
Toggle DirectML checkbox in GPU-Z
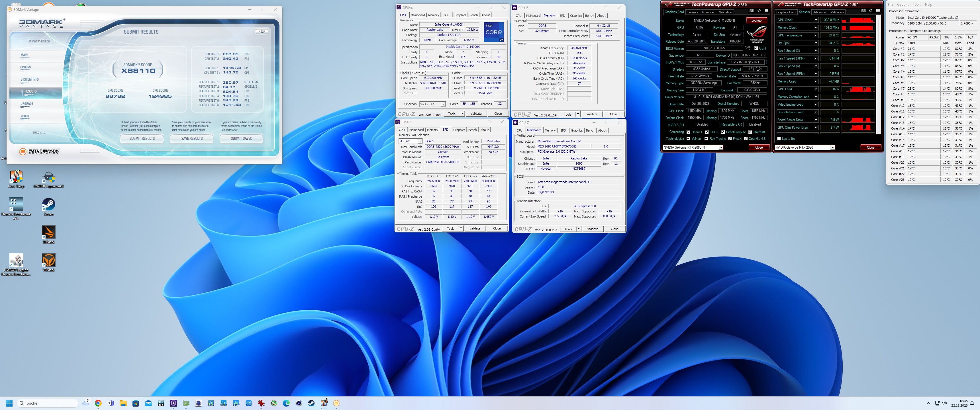(750, 132)
